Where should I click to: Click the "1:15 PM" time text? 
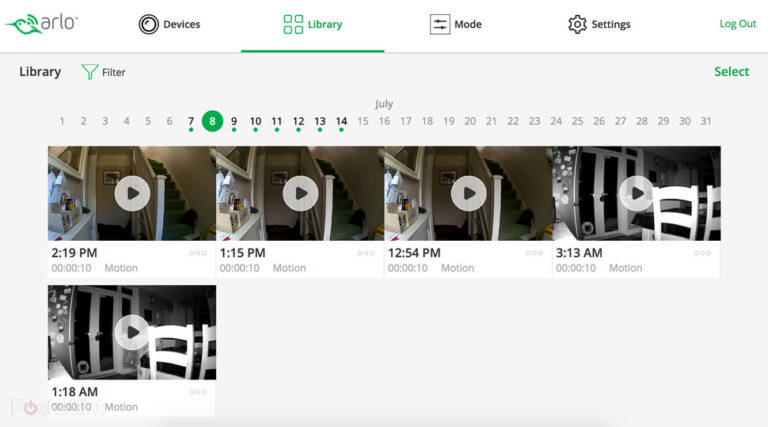coord(242,253)
